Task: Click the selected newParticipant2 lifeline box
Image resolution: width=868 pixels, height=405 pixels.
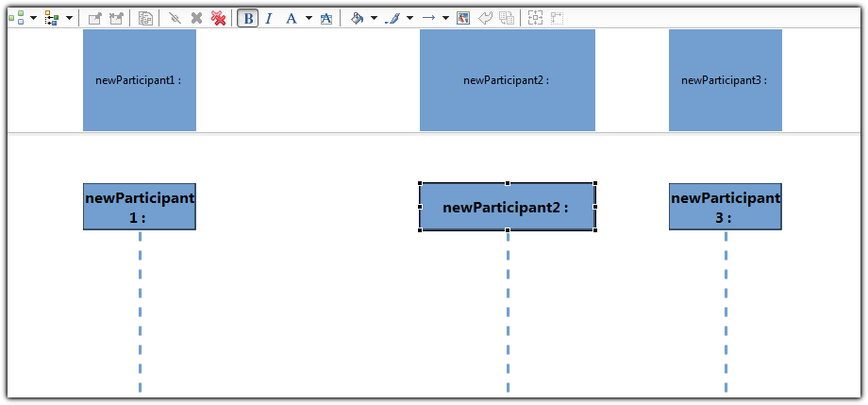Action: (507, 207)
